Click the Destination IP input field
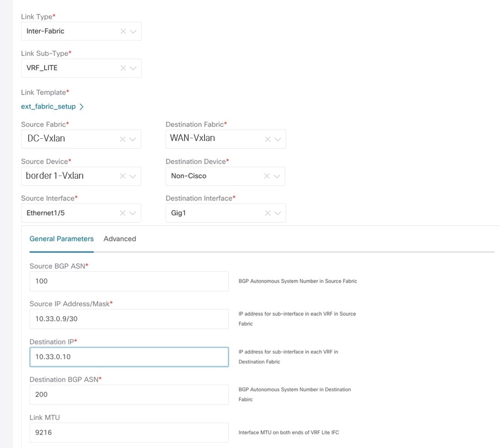The width and height of the screenshot is (500, 448). pyautogui.click(x=129, y=357)
